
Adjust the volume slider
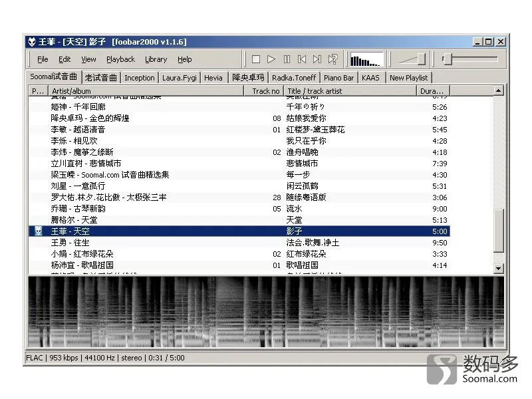412,59
